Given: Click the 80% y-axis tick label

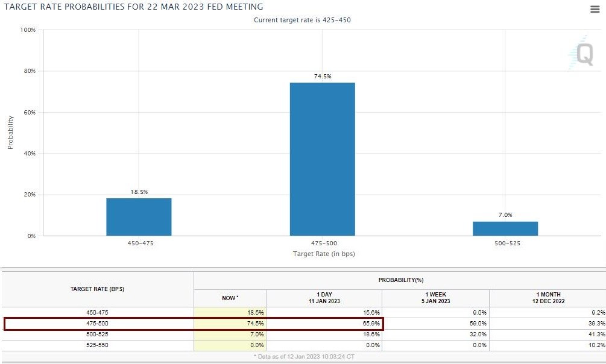Looking at the screenshot, I should [30, 71].
